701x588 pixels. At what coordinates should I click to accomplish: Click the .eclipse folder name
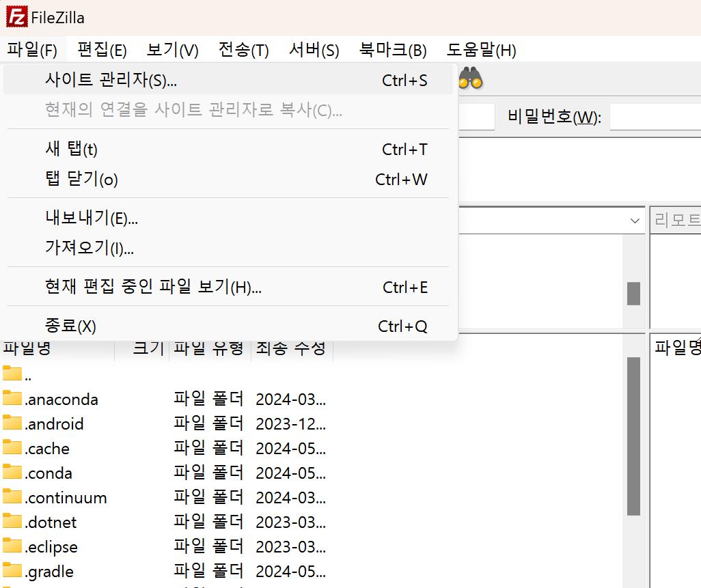coord(51,547)
